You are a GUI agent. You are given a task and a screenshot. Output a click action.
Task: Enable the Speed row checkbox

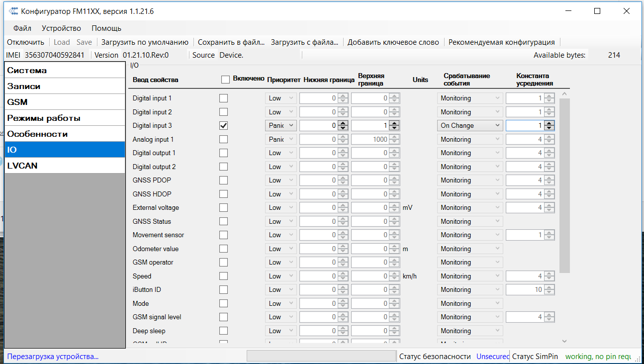click(224, 276)
